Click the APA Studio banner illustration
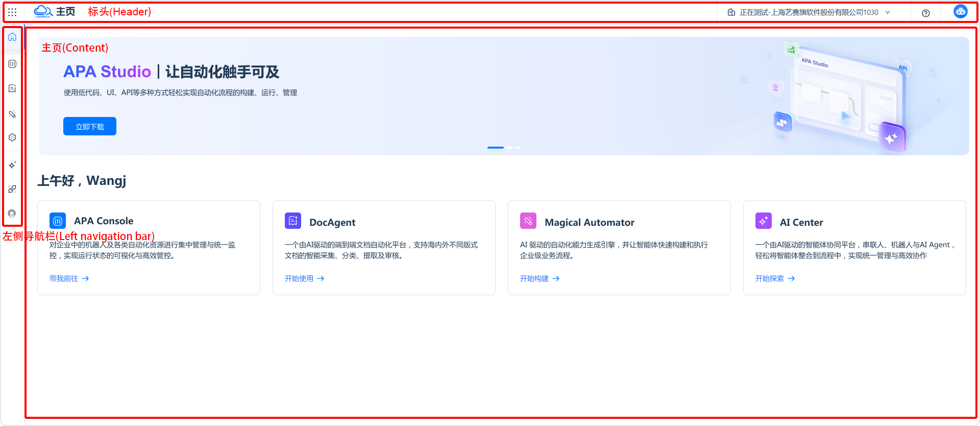The height and width of the screenshot is (426, 980). click(842, 96)
